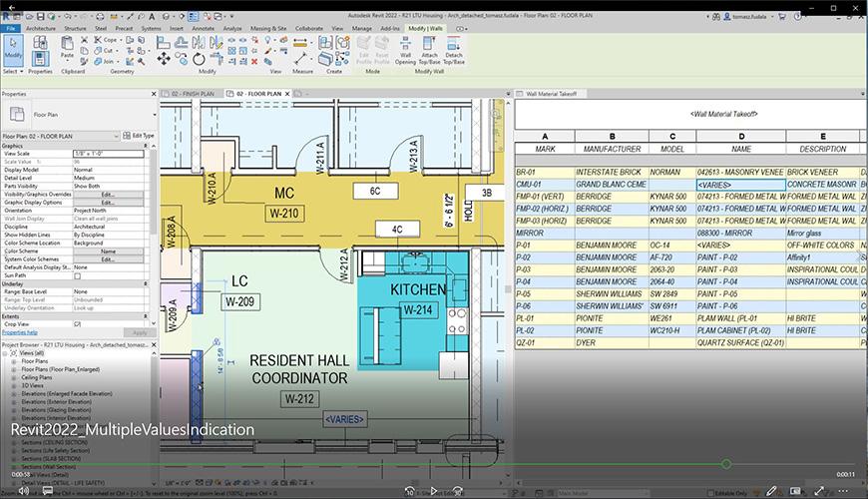
Task: Select the Modify tool in the ribbon
Action: [x=13, y=49]
